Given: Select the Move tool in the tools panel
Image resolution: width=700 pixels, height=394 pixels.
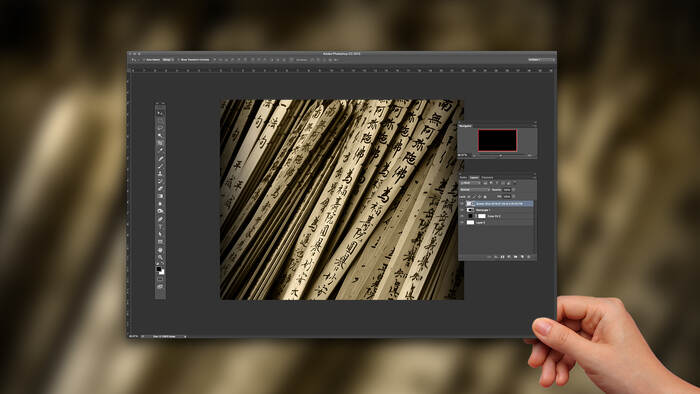Looking at the screenshot, I should click(x=160, y=113).
